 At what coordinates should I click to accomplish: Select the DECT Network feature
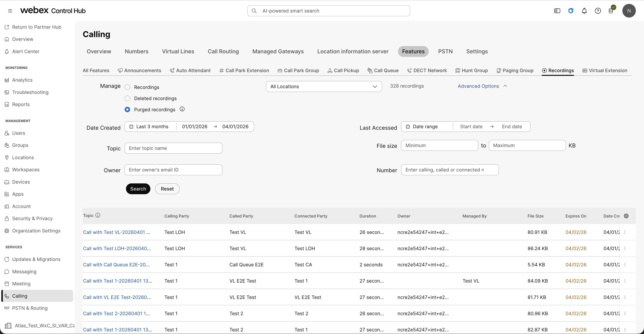tap(427, 70)
